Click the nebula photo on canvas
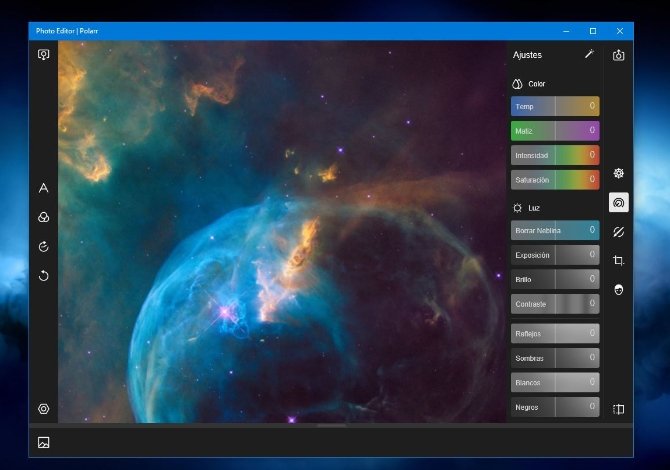The width and height of the screenshot is (670, 470). click(x=282, y=232)
